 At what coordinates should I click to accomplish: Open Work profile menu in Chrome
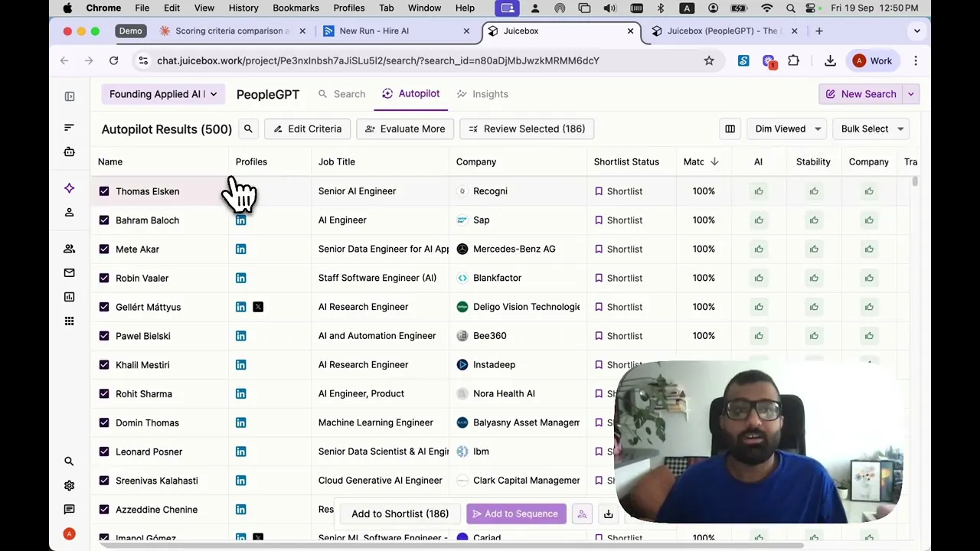tap(873, 60)
